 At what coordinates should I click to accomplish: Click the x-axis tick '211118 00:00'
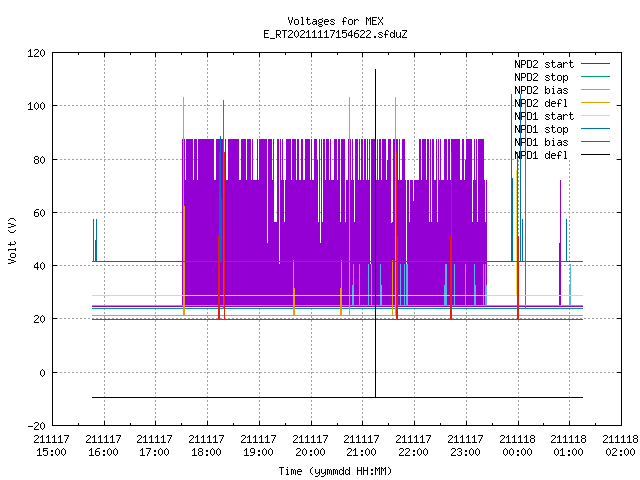click(x=517, y=445)
